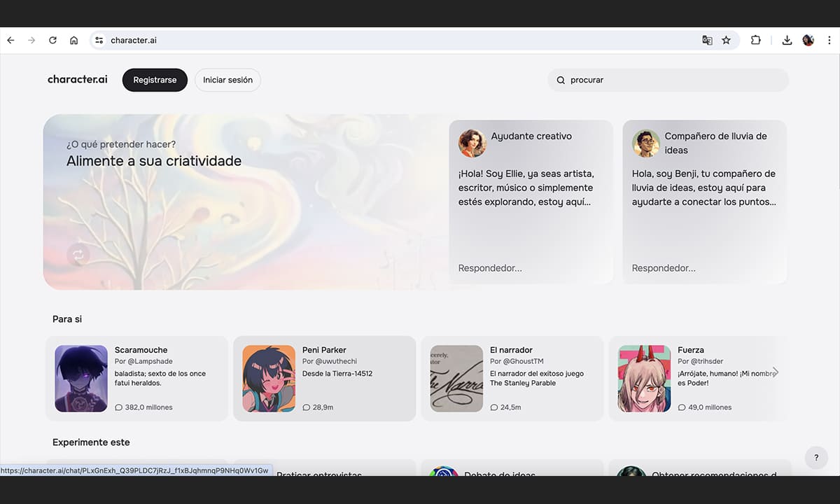Image resolution: width=840 pixels, height=504 pixels.
Task: Click the Experimente este heading
Action: tap(91, 442)
